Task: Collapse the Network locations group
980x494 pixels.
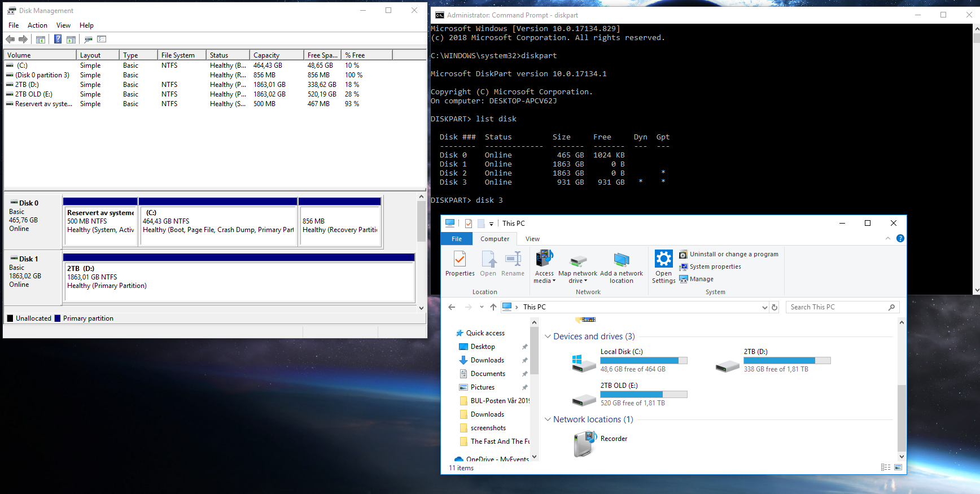Action: [548, 419]
